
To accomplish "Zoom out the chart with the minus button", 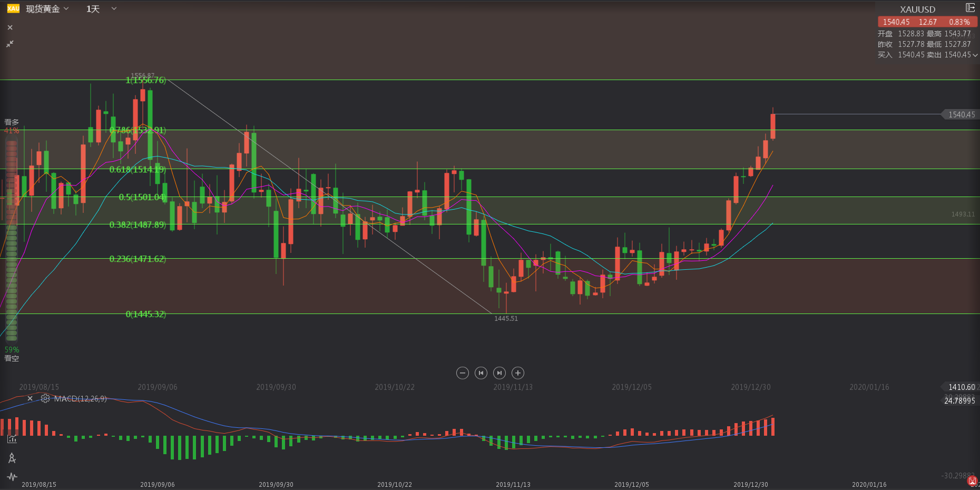I will 462,373.
